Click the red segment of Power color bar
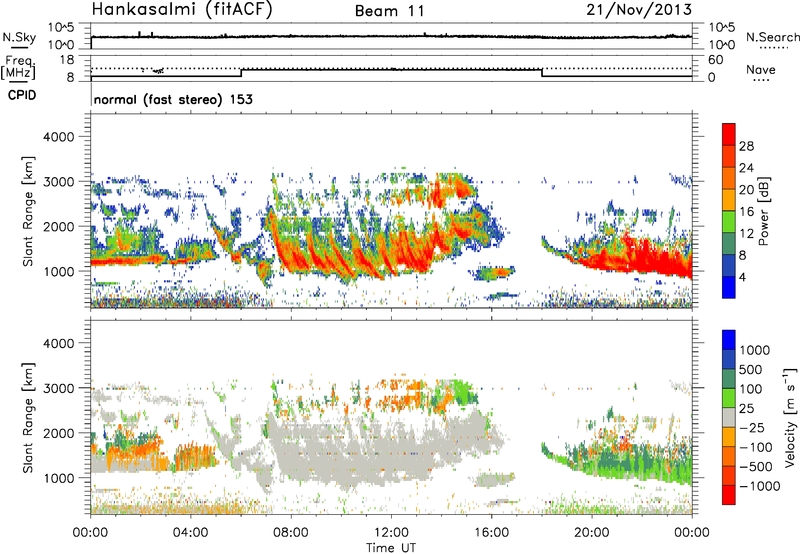 pyautogui.click(x=729, y=134)
